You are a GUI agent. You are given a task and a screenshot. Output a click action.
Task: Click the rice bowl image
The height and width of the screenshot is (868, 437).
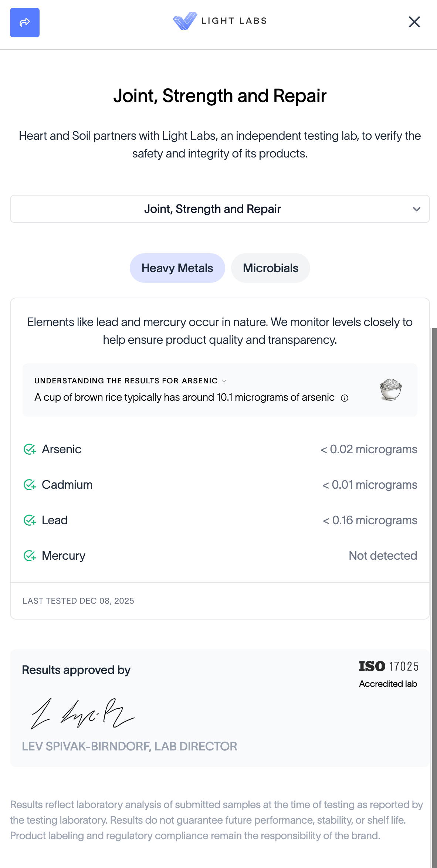(390, 390)
